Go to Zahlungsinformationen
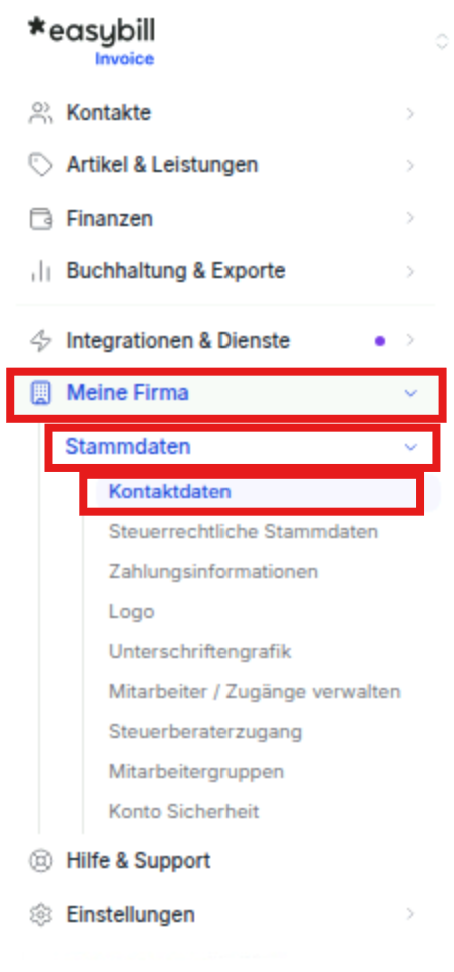454x972 pixels. (213, 572)
